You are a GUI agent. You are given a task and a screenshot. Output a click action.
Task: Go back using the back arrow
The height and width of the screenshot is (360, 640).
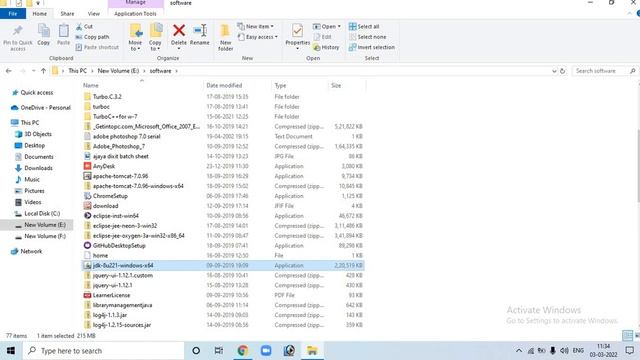9,71
